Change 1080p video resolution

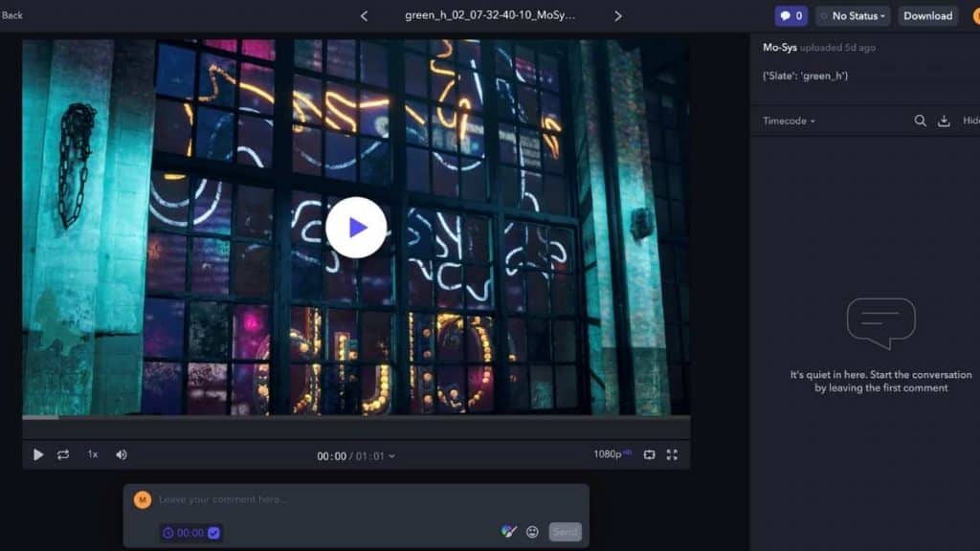coord(612,454)
